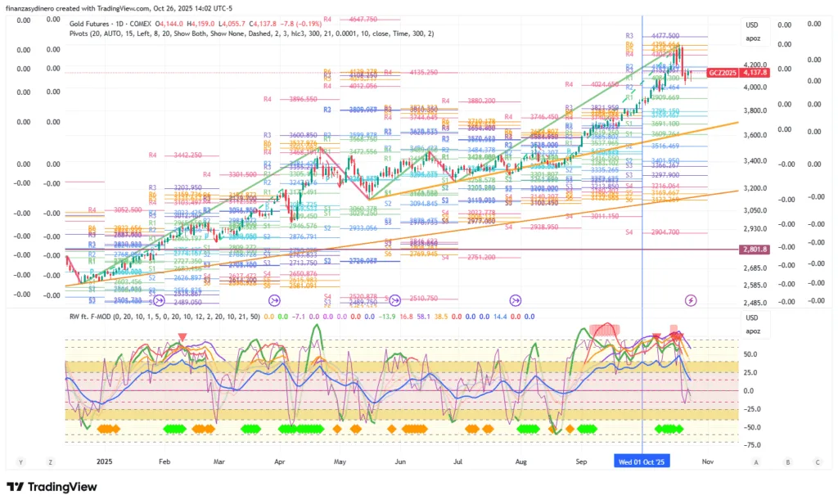Click the highlighted Wed 01 Oct '25 date label
The image size is (838, 504).
tap(641, 462)
